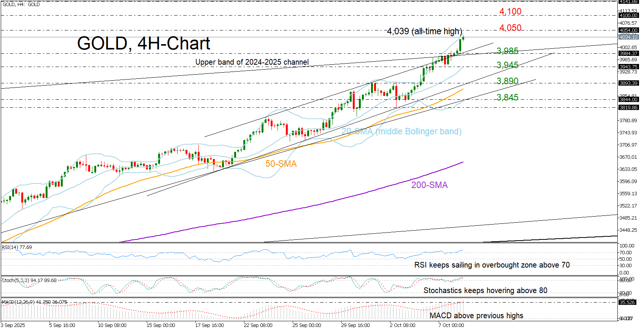This screenshot has height=330, width=644.
Task: Select the purple 200-SMA label
Action: (429, 185)
